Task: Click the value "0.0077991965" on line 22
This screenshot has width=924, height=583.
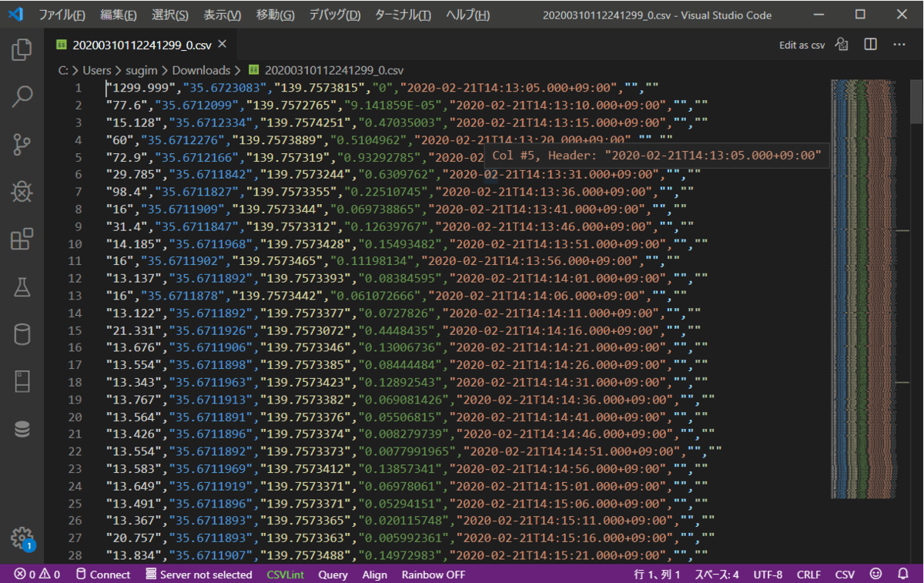Action: click(404, 451)
